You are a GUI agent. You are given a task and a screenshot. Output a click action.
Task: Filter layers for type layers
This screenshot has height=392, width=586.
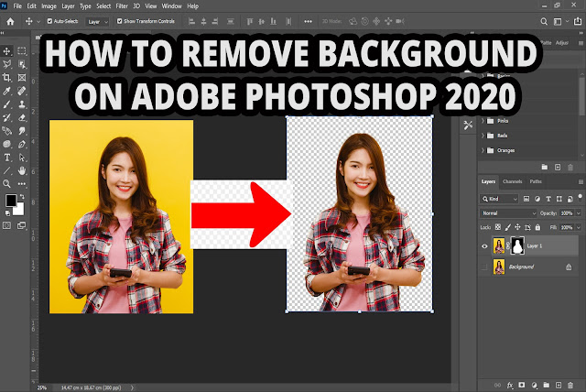click(548, 199)
